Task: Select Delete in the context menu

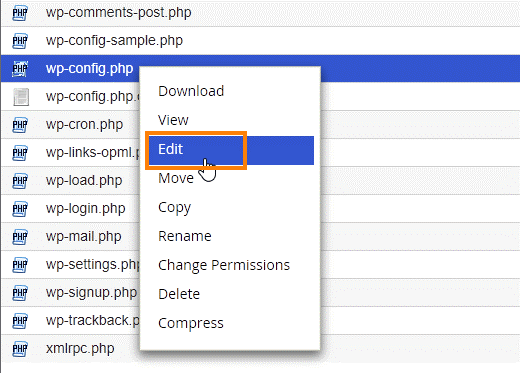Action: [x=179, y=294]
